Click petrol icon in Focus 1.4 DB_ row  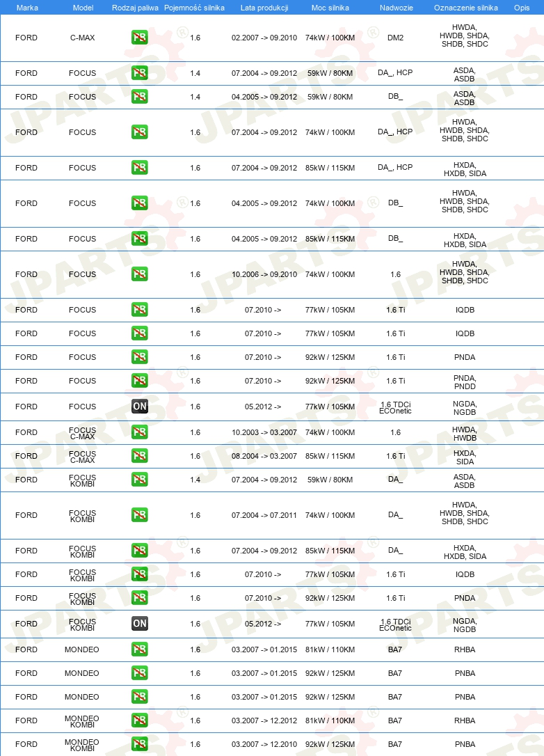139,97
